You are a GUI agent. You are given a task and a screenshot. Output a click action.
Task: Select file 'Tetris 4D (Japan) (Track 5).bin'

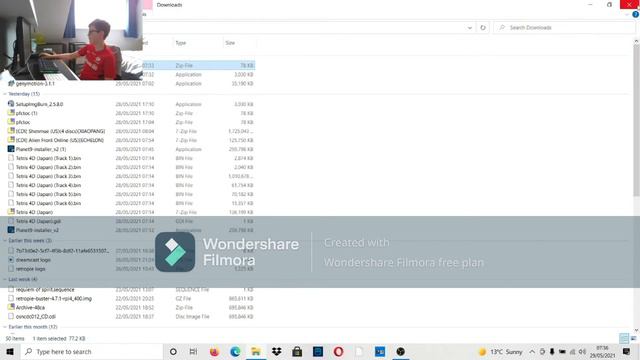(x=48, y=194)
